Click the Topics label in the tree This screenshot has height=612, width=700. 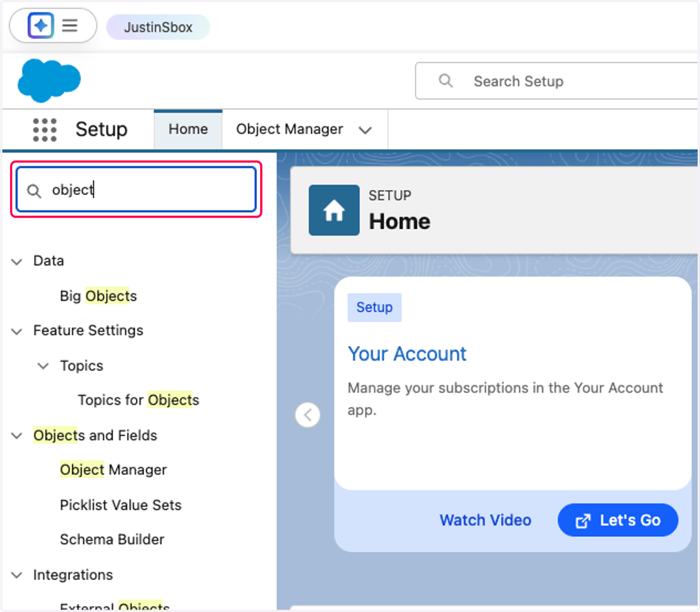pyautogui.click(x=82, y=366)
